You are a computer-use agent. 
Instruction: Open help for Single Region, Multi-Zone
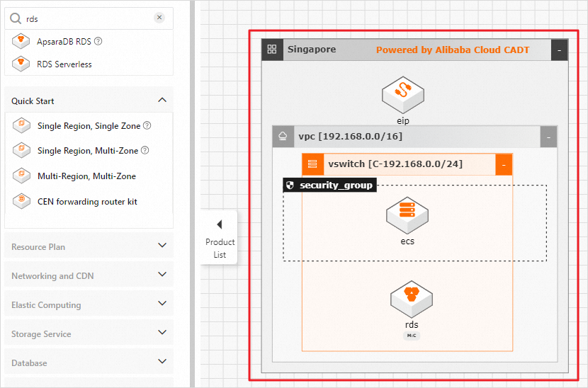(145, 150)
